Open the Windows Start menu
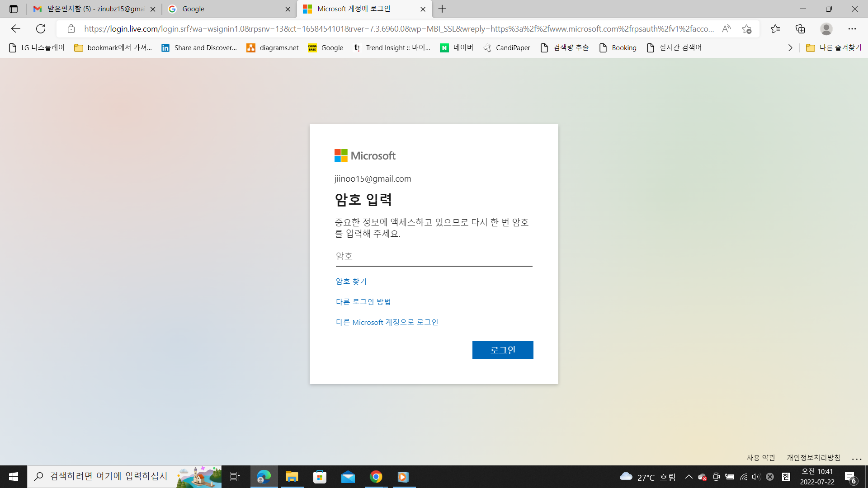Screen dimensions: 868x488 [14, 477]
